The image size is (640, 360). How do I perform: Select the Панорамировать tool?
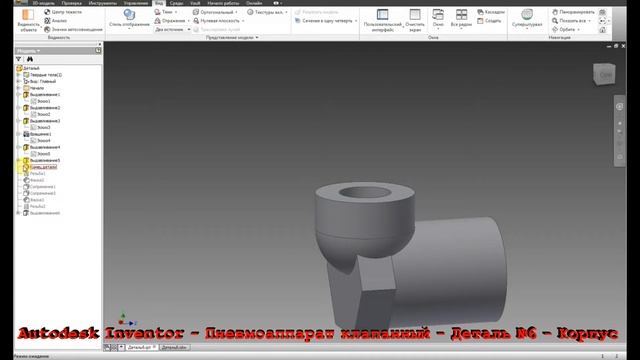(573, 12)
